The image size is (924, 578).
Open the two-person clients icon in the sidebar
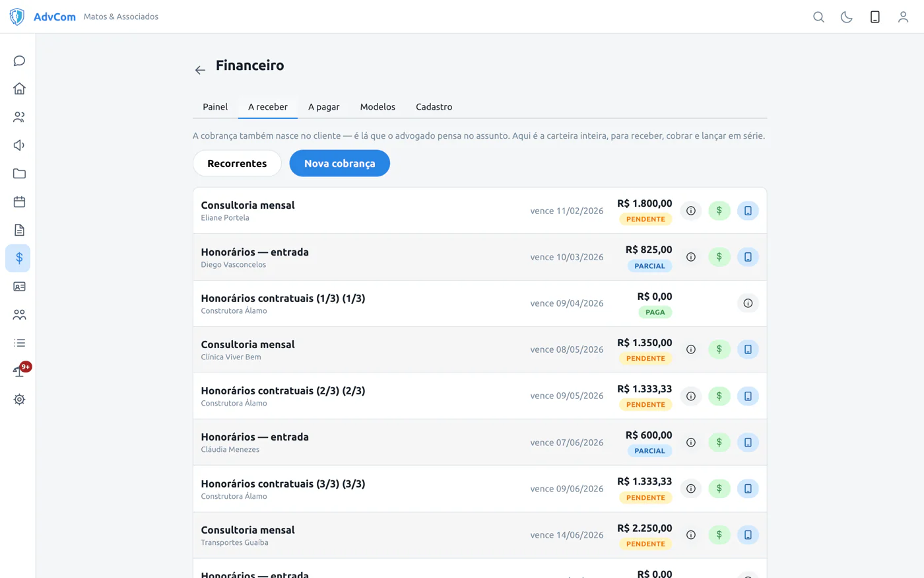[x=19, y=117]
